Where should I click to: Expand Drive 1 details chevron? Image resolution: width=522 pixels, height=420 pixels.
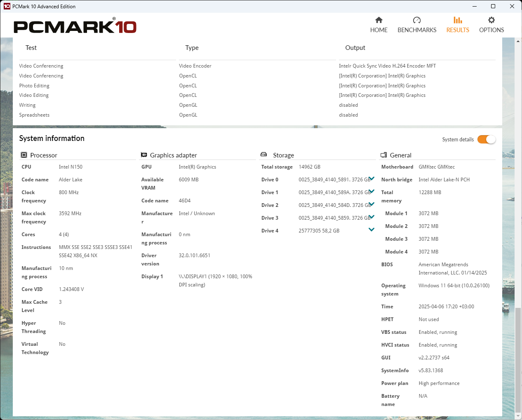click(372, 191)
